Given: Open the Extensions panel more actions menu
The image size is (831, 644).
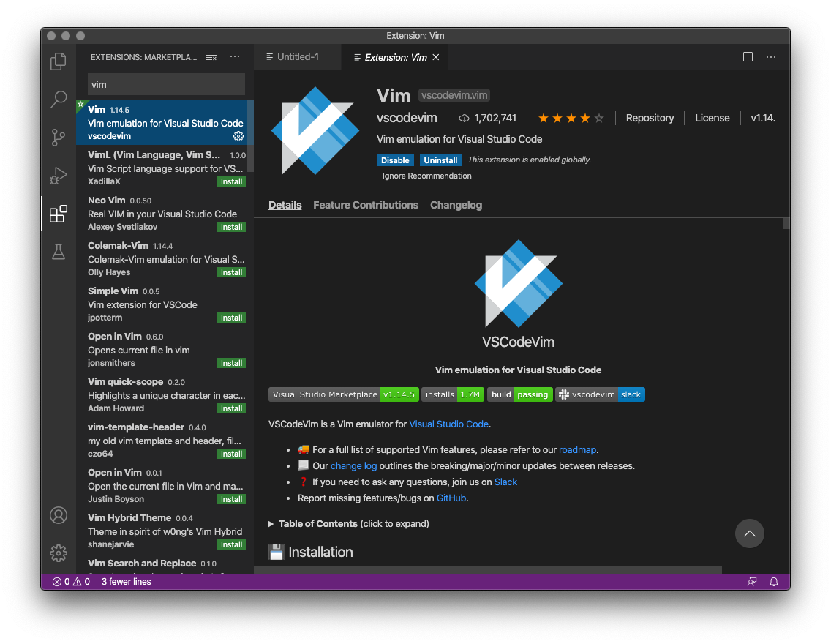Looking at the screenshot, I should point(235,56).
